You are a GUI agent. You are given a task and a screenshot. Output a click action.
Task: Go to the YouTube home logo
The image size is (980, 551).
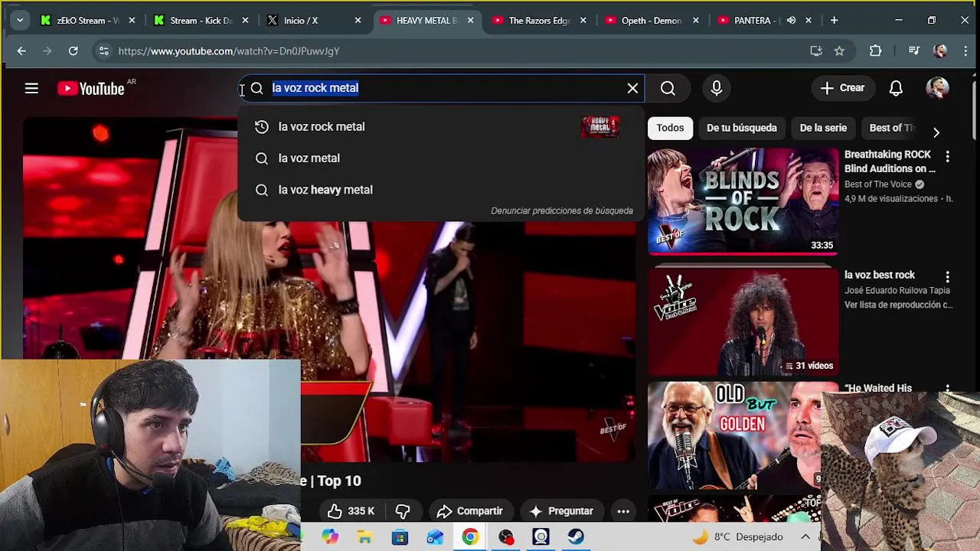(x=90, y=89)
